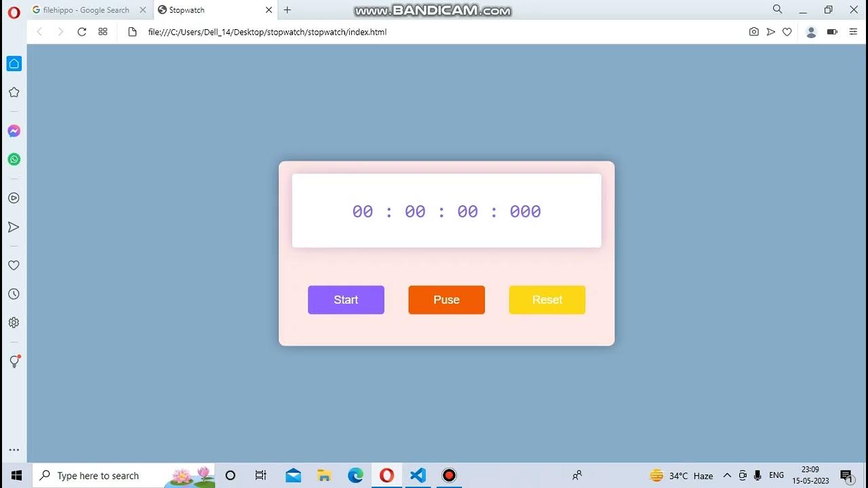Open Visual Studio Code on taskbar

(418, 475)
